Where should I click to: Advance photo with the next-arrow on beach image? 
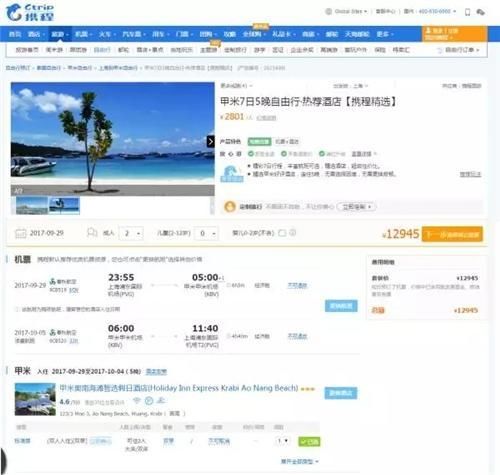210,142
